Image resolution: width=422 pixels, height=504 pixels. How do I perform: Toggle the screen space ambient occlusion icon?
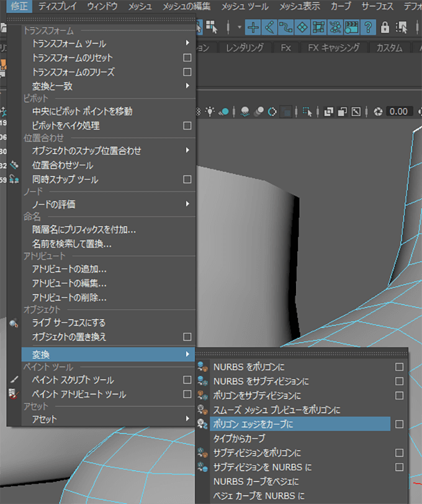tap(245, 112)
